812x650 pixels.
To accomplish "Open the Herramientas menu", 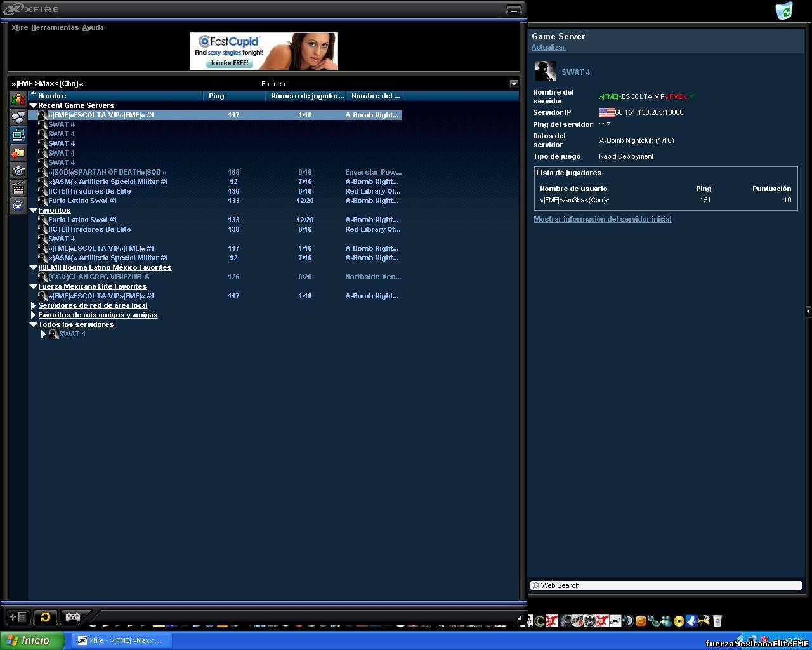I will tap(55, 27).
